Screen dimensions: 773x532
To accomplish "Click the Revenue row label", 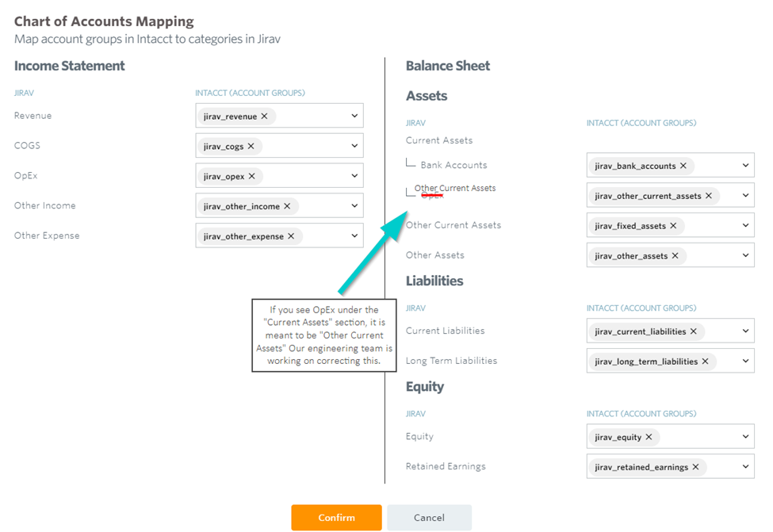I will pyautogui.click(x=33, y=116).
